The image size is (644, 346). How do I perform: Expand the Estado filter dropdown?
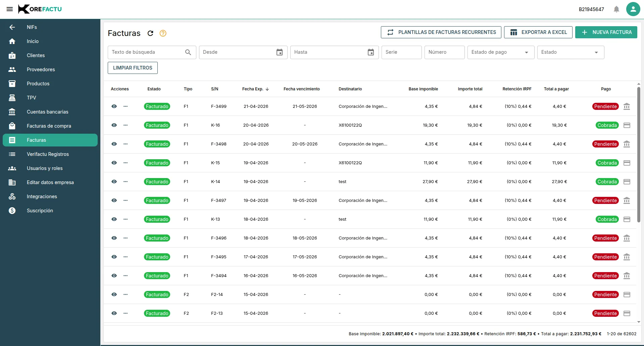[x=571, y=52]
